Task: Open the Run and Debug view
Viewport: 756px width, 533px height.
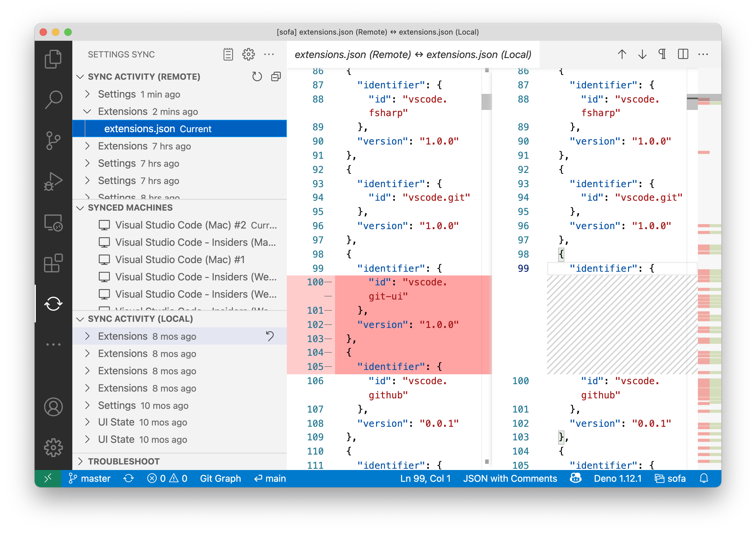Action: click(53, 181)
